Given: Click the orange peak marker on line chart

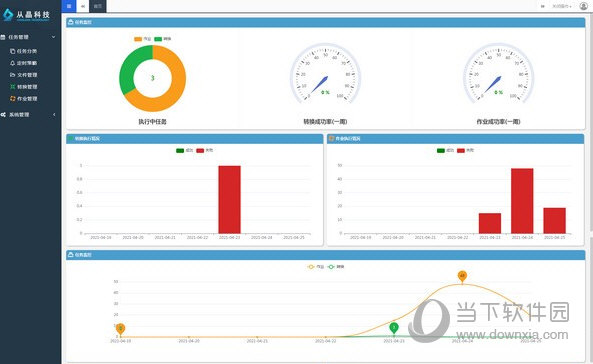Looking at the screenshot, I should coord(462,276).
